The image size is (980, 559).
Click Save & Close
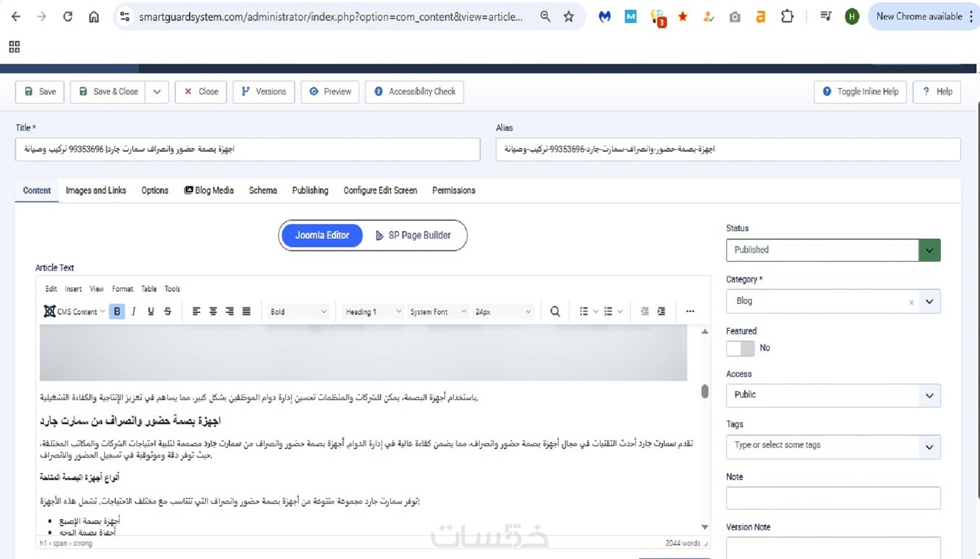(108, 92)
